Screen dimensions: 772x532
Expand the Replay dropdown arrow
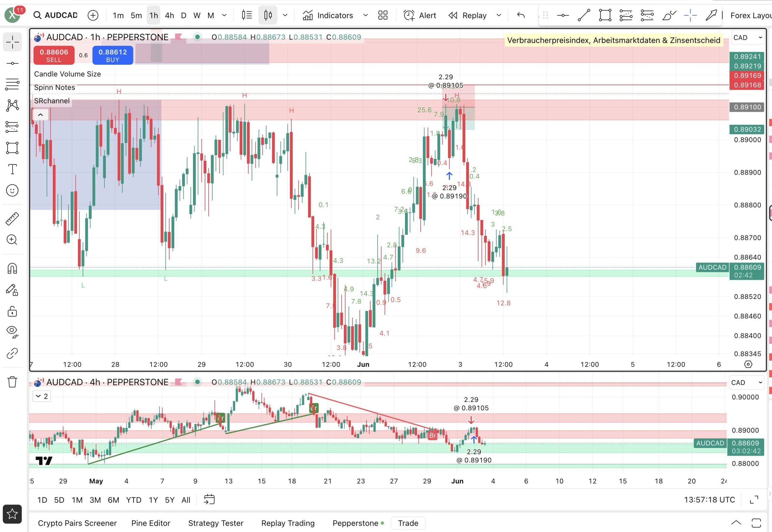499,15
